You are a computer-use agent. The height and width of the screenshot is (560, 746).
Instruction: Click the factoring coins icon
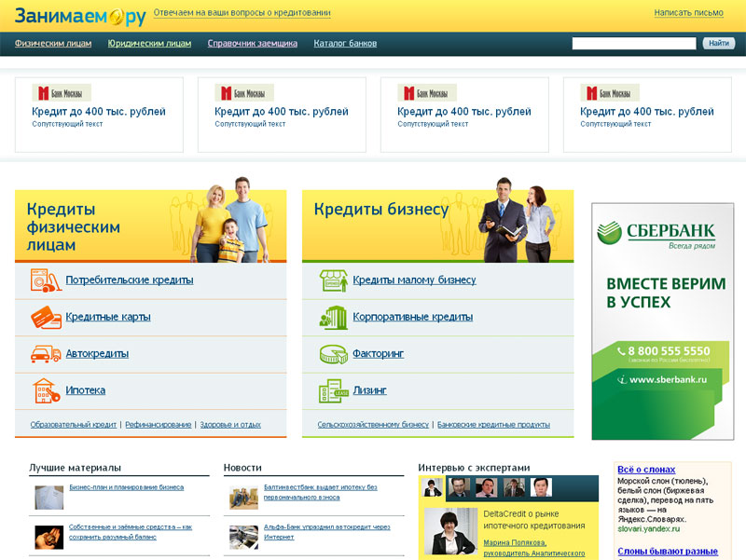click(x=333, y=354)
